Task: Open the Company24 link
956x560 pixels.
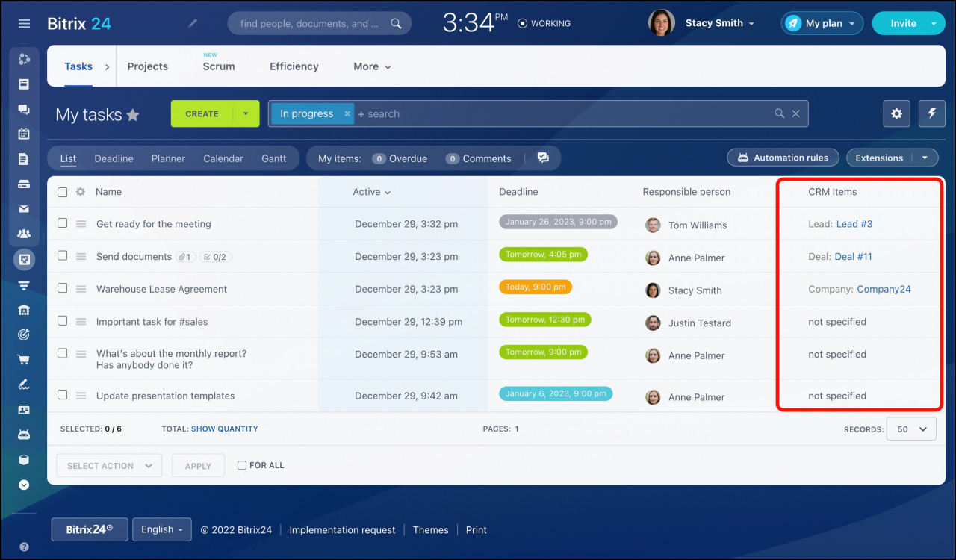Action: 884,289
